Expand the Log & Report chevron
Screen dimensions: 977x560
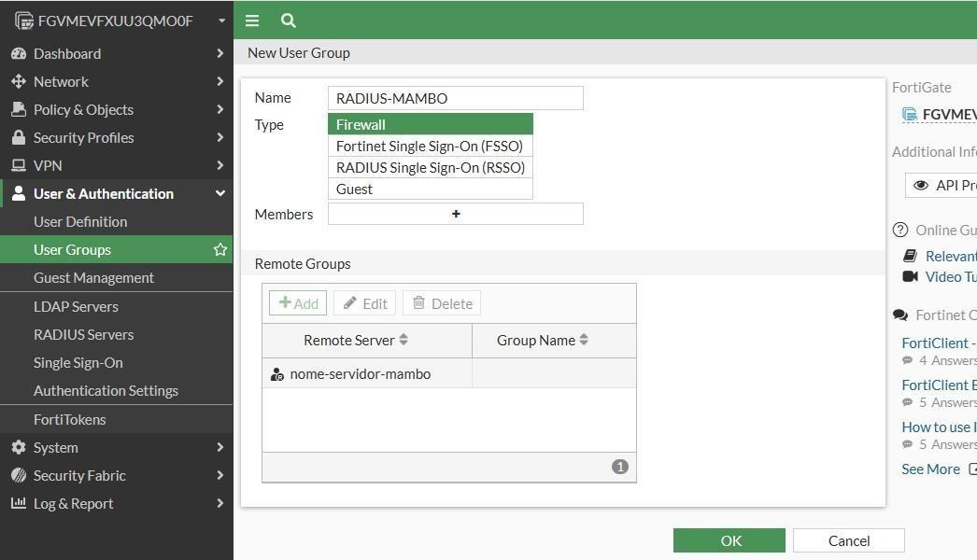point(219,503)
